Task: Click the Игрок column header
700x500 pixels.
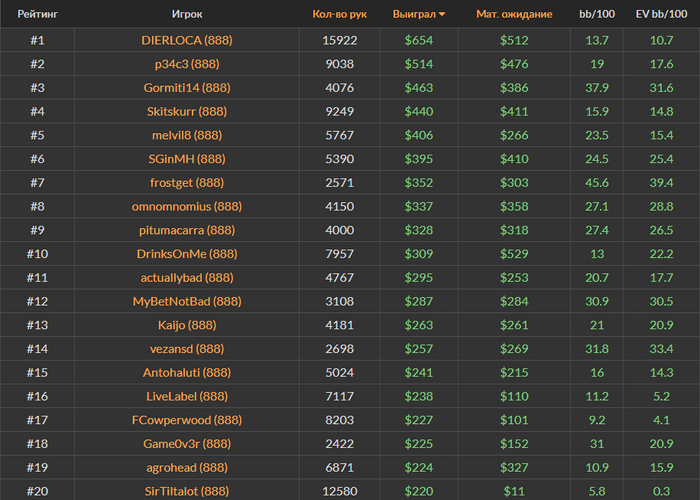Action: point(187,14)
